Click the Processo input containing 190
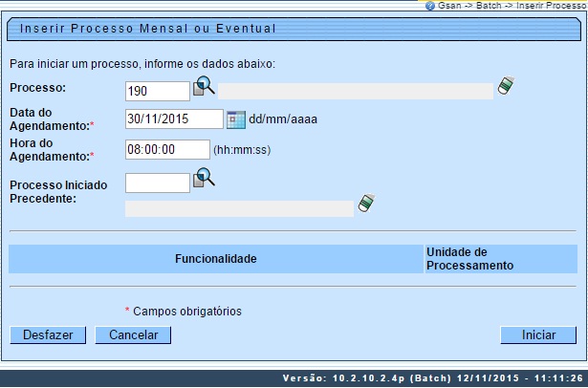The width and height of the screenshot is (588, 388). point(158,91)
